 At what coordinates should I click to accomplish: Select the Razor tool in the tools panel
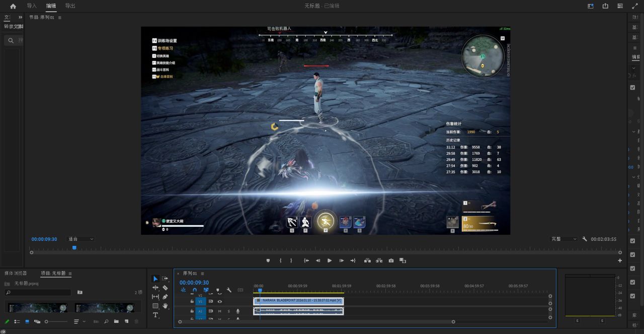coord(165,288)
